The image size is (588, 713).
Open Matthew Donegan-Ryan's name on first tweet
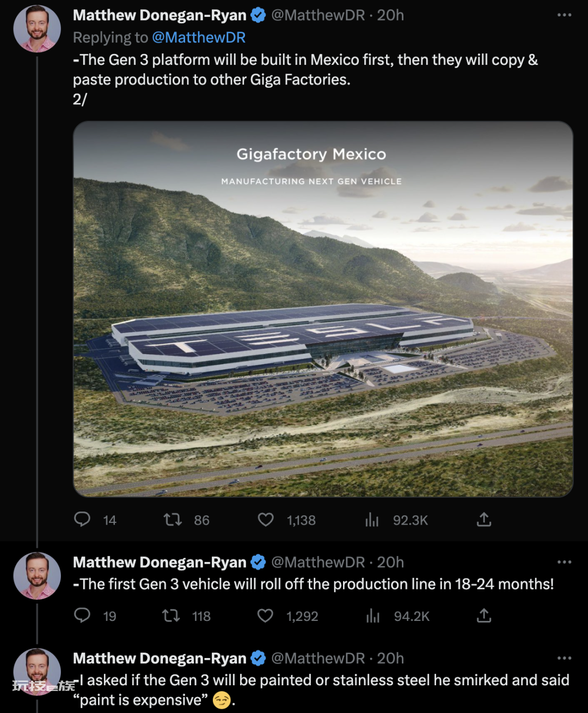[x=160, y=15]
